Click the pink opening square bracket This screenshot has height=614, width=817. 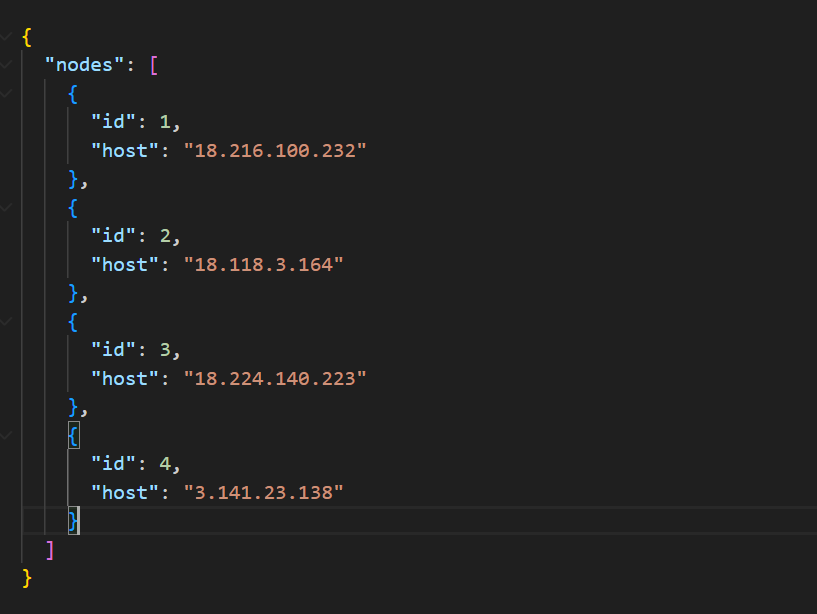coord(153,65)
